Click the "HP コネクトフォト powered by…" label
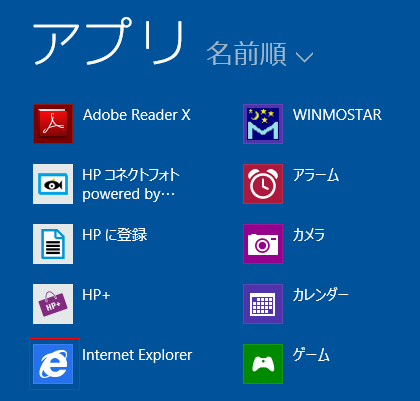420x401 pixels. tap(131, 185)
